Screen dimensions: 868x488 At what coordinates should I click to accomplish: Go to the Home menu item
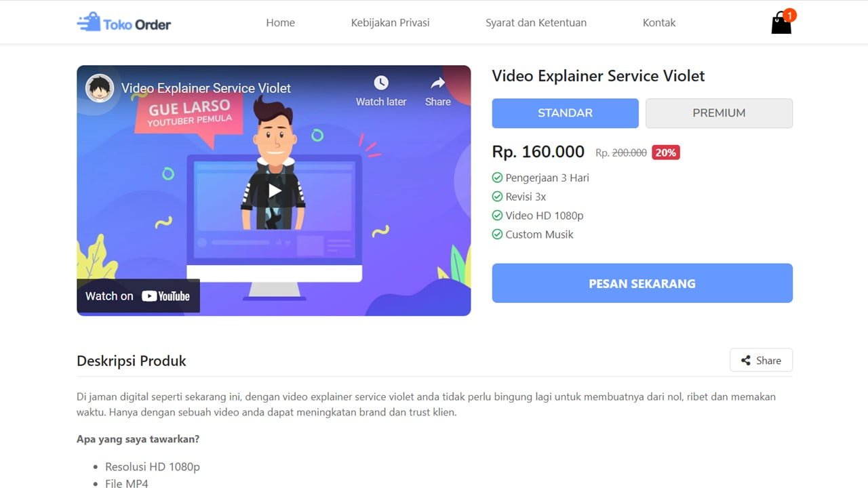click(280, 22)
